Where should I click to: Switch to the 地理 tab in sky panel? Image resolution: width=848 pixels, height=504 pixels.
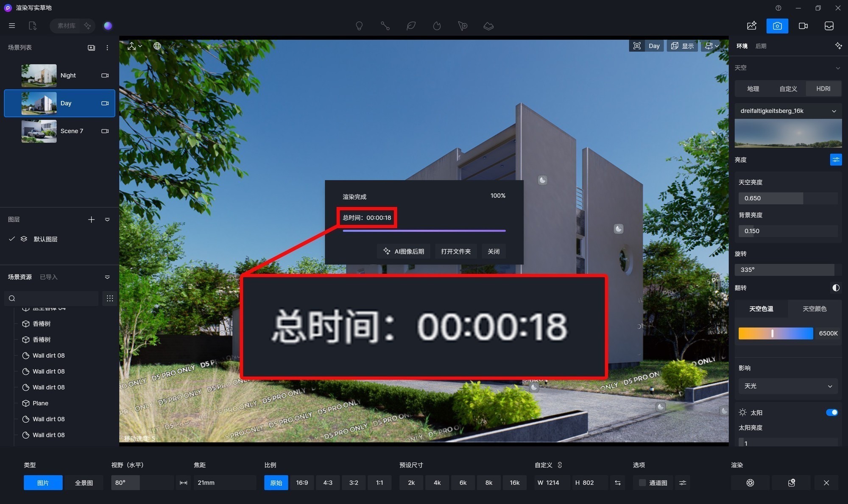(753, 89)
